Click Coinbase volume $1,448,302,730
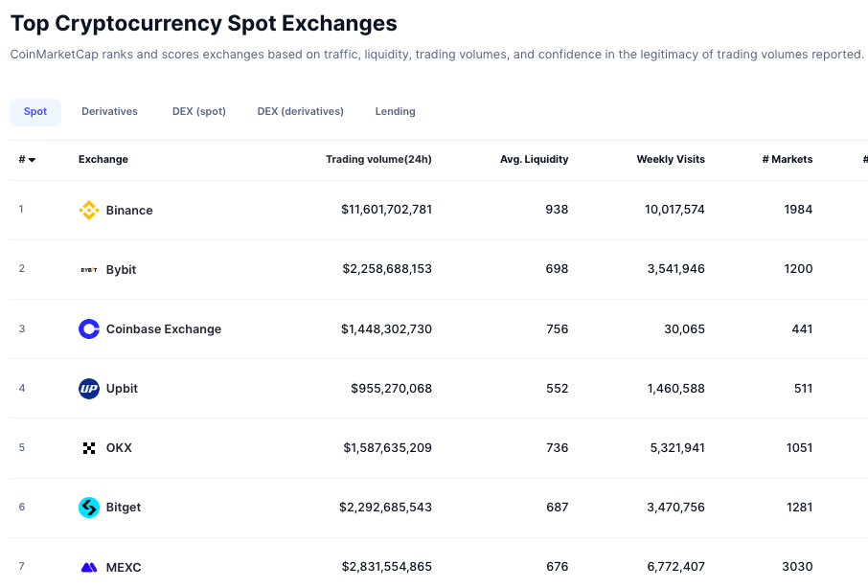Screen dimensions: 868x588 (386, 329)
